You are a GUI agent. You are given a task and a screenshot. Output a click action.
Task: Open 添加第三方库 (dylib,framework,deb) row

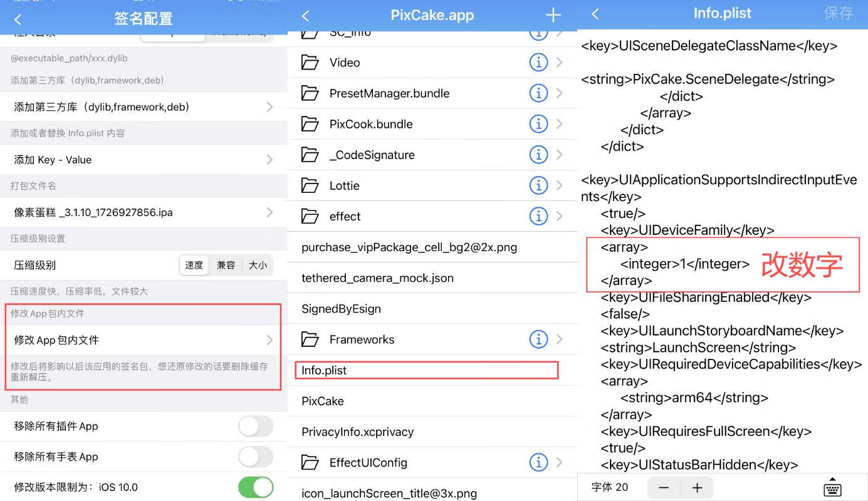click(x=144, y=107)
